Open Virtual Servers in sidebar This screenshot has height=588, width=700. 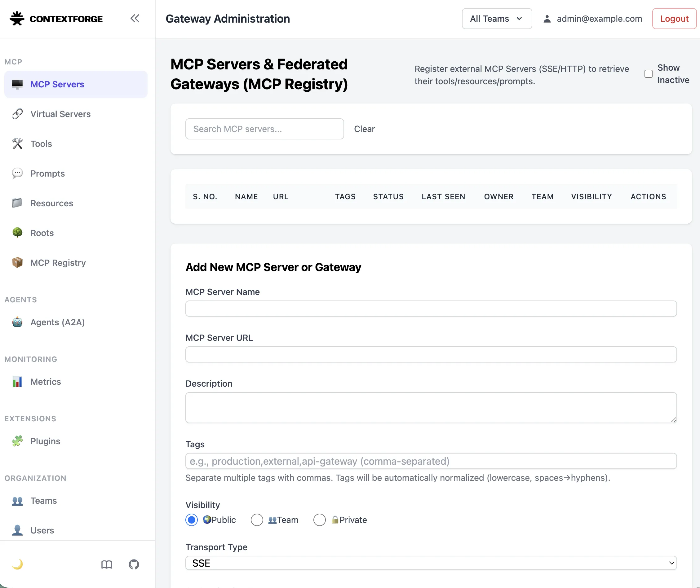(x=60, y=114)
